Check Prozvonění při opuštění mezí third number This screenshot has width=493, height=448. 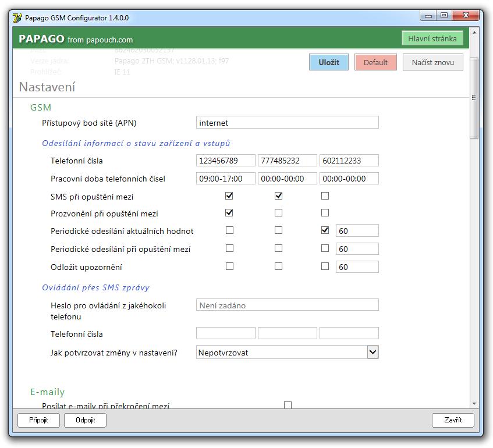point(325,213)
